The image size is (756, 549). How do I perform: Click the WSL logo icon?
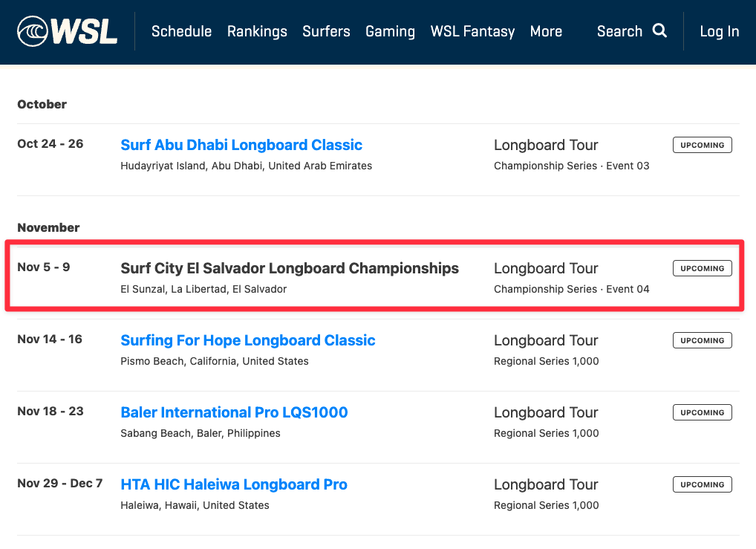click(67, 31)
